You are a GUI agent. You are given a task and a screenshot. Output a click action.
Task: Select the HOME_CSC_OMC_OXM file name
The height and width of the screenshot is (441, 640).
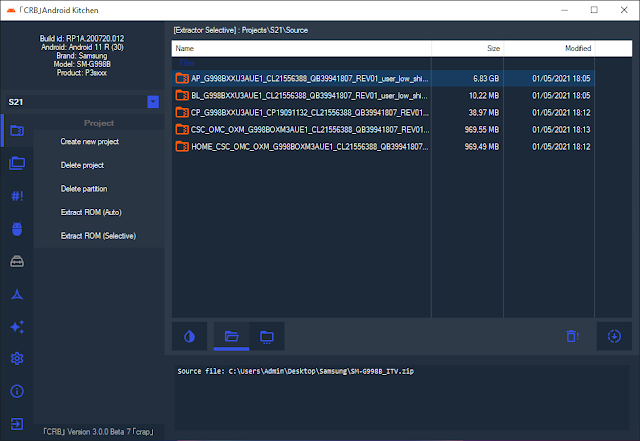[x=310, y=147]
